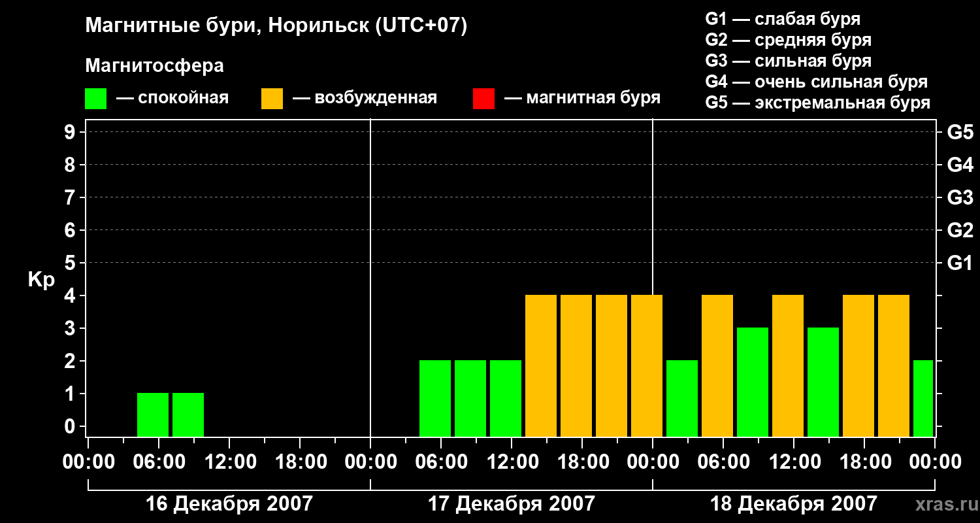Click the 06:00 bar (Kp 1) on 16 December
This screenshot has height=523, width=980.
coord(153,415)
